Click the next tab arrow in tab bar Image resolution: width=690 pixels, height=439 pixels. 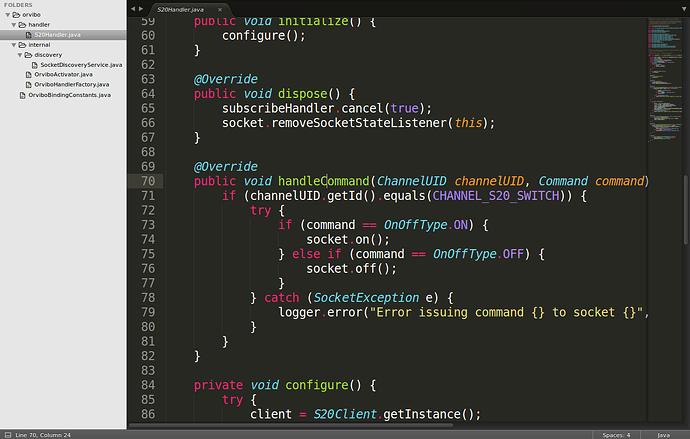(x=143, y=7)
